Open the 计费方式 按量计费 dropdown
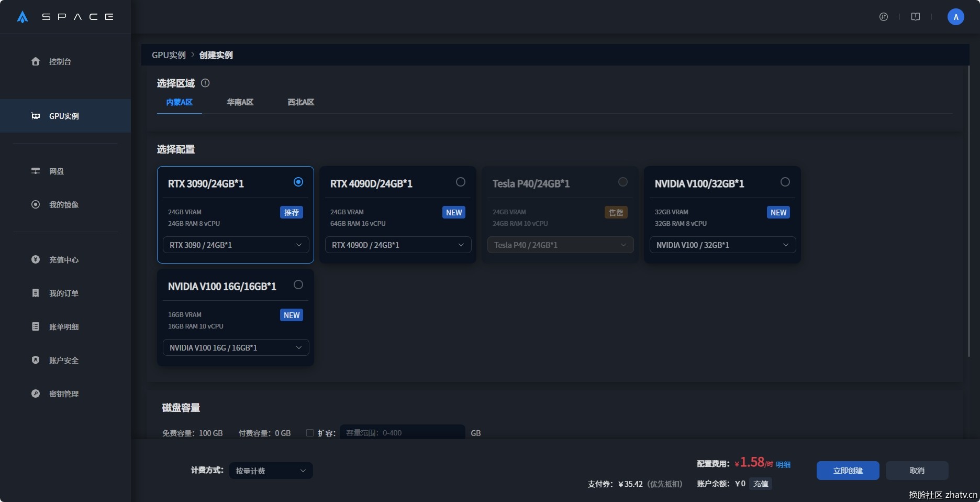Screen dimensions: 980x502 click(271, 471)
